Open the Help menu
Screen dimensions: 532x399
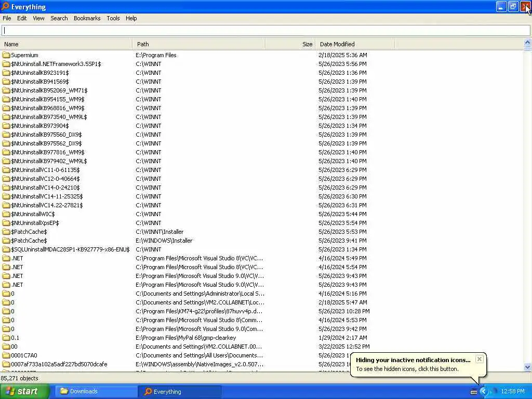click(x=131, y=18)
